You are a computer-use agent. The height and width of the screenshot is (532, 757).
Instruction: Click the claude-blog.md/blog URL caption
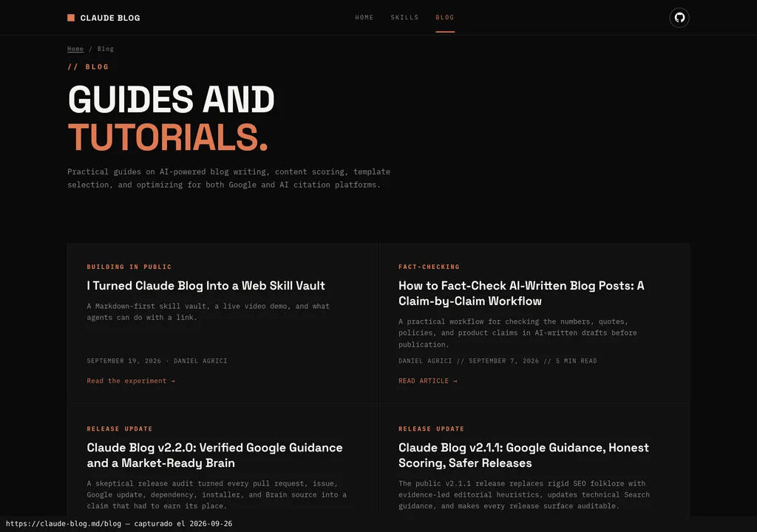(119, 524)
